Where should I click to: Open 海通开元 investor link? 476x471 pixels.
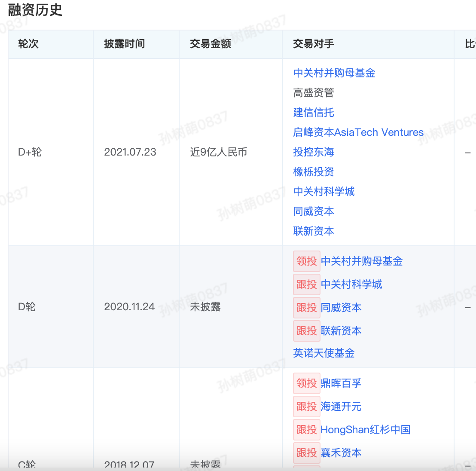pyautogui.click(x=341, y=406)
